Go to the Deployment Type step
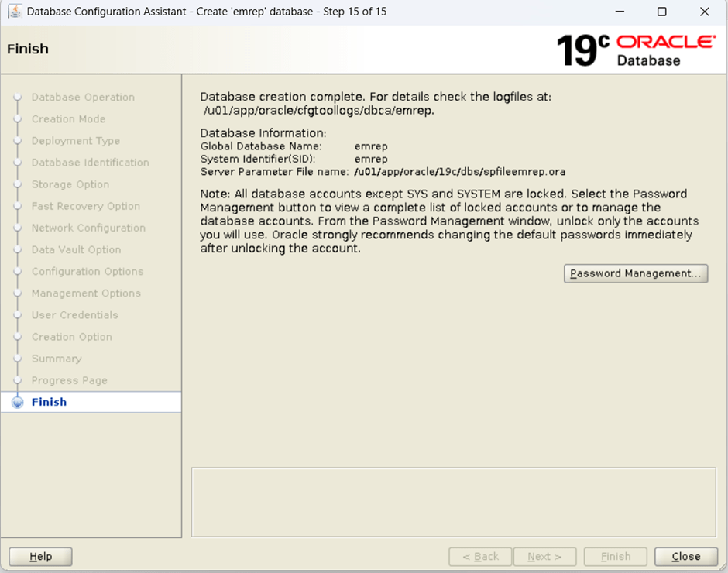728x573 pixels. (x=75, y=141)
